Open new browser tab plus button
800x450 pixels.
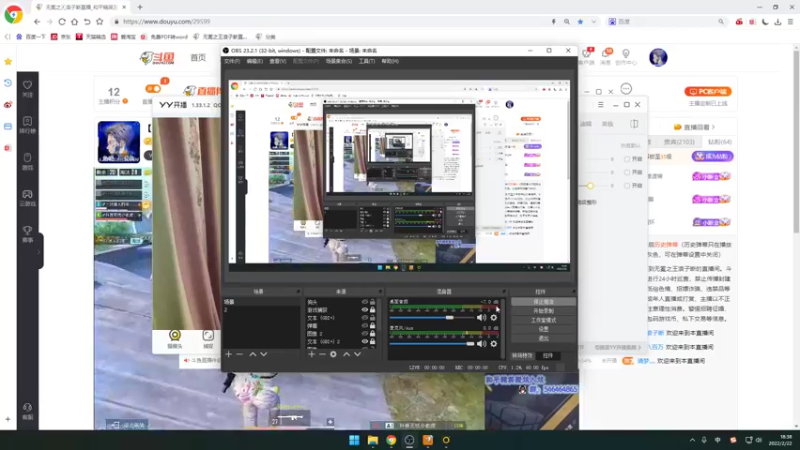coord(140,7)
